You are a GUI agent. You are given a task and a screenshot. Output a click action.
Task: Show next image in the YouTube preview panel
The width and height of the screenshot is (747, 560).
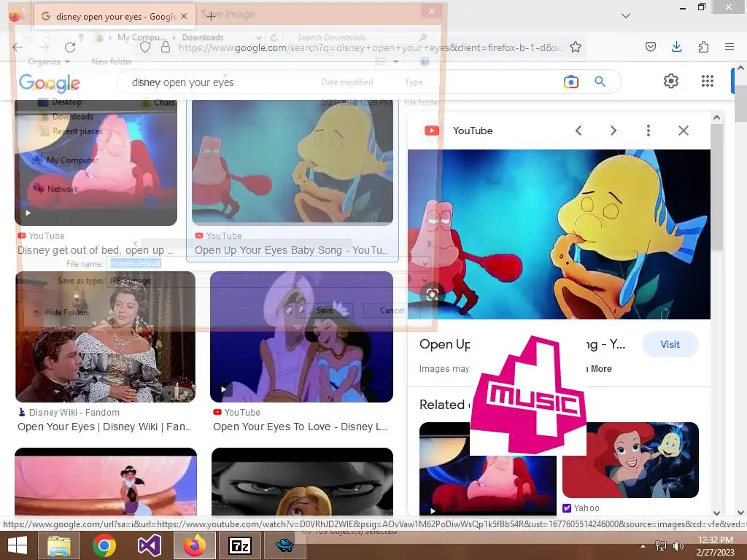(614, 131)
